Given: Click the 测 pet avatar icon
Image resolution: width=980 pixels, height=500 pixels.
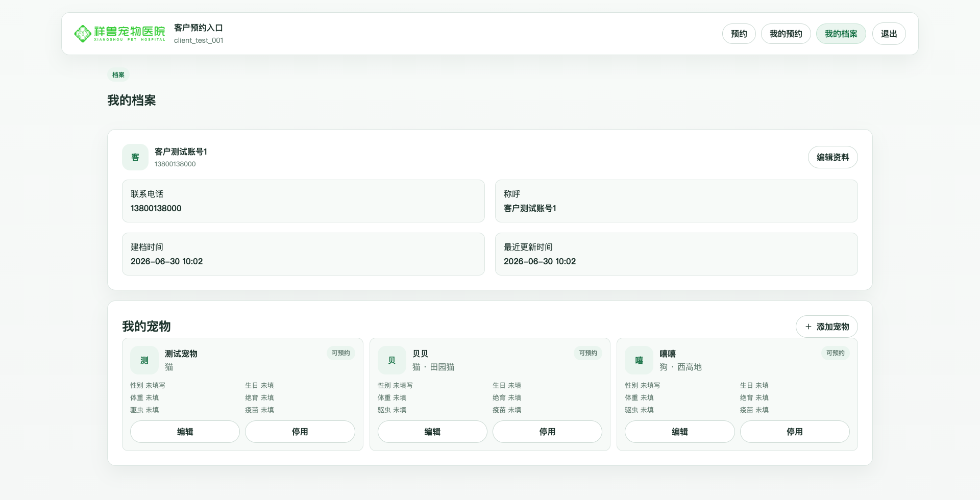Looking at the screenshot, I should 144,360.
